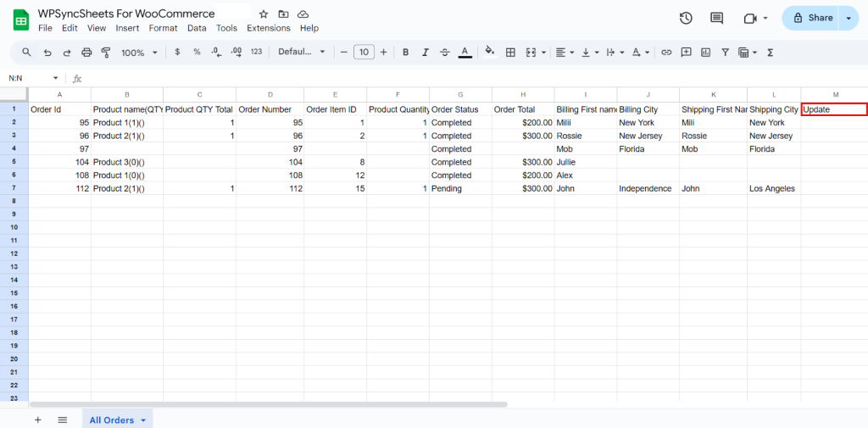This screenshot has width=868, height=428.
Task: View cloud document status
Action: pyautogui.click(x=303, y=14)
